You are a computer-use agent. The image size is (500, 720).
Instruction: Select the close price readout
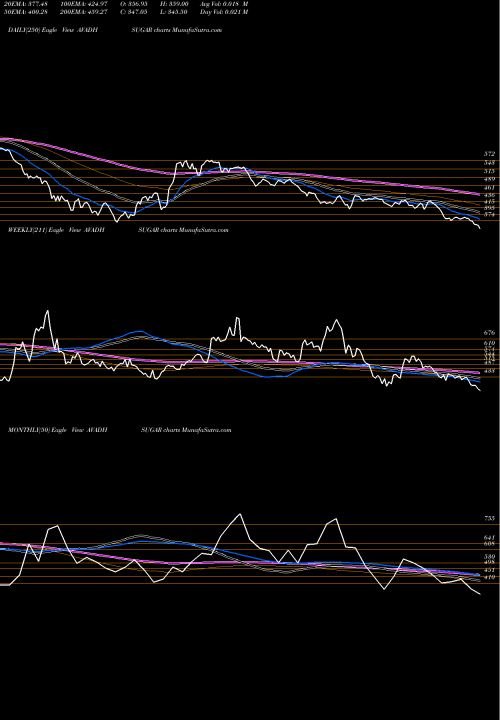click(136, 12)
